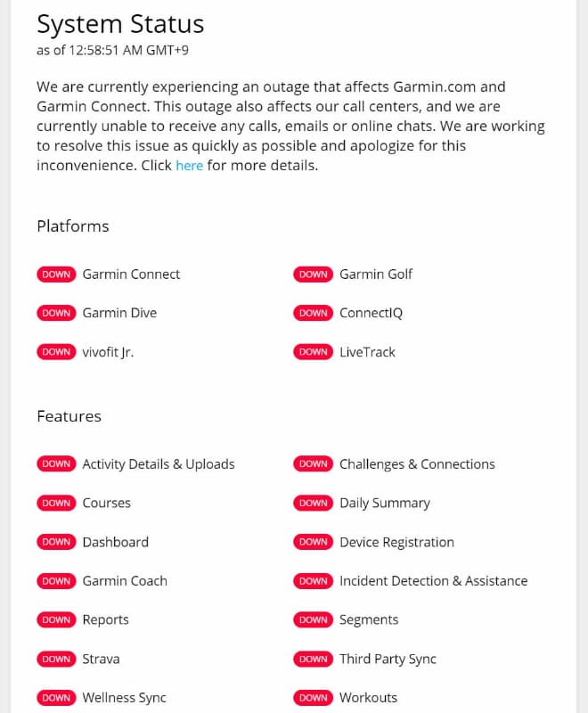Click the DOWN badge next to Garmin Golf
This screenshot has width=588, height=713.
click(314, 275)
